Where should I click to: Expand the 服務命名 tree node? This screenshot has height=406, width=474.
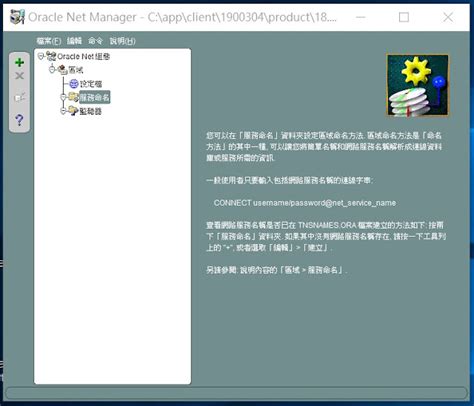[63, 97]
